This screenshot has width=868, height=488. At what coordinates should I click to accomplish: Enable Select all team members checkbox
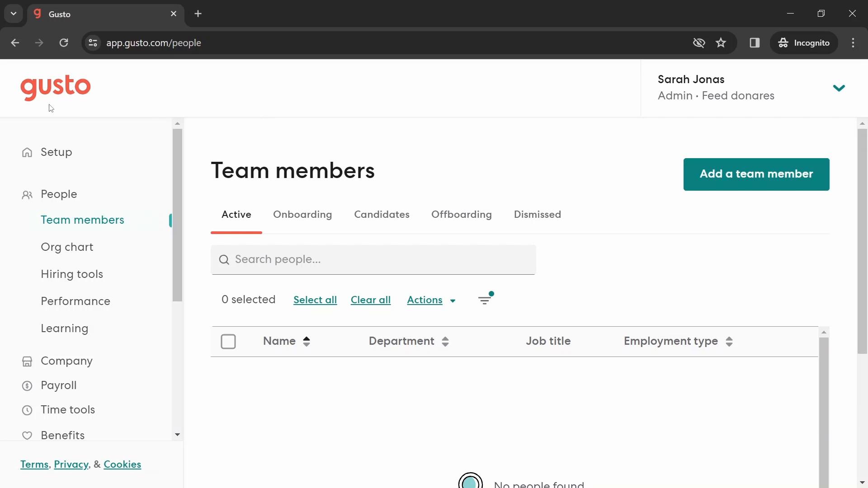point(228,342)
